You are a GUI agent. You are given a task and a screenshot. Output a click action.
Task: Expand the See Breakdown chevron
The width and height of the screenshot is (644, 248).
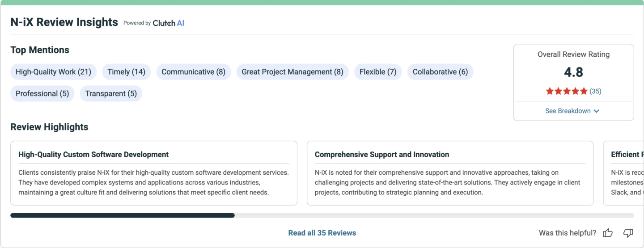point(596,111)
